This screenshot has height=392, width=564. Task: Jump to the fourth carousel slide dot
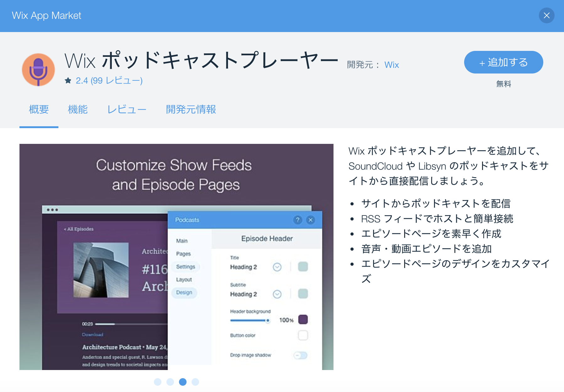195,382
